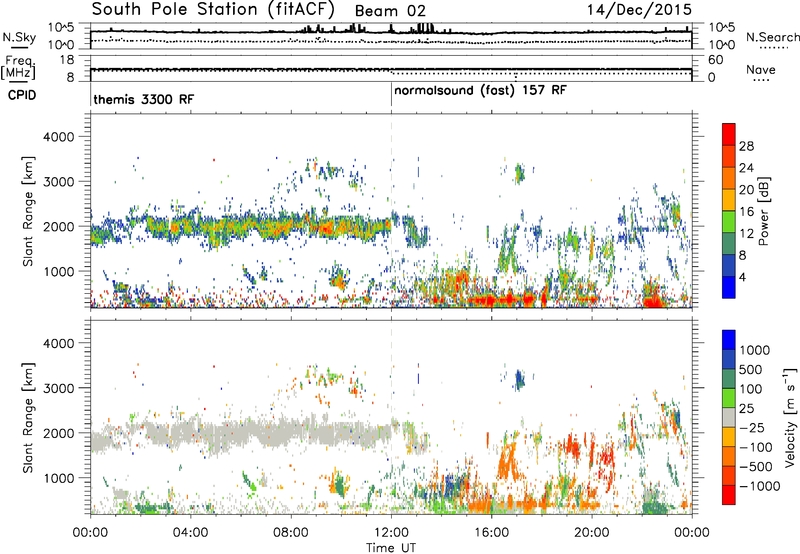Click the '12:00' time tick label

pos(391,533)
